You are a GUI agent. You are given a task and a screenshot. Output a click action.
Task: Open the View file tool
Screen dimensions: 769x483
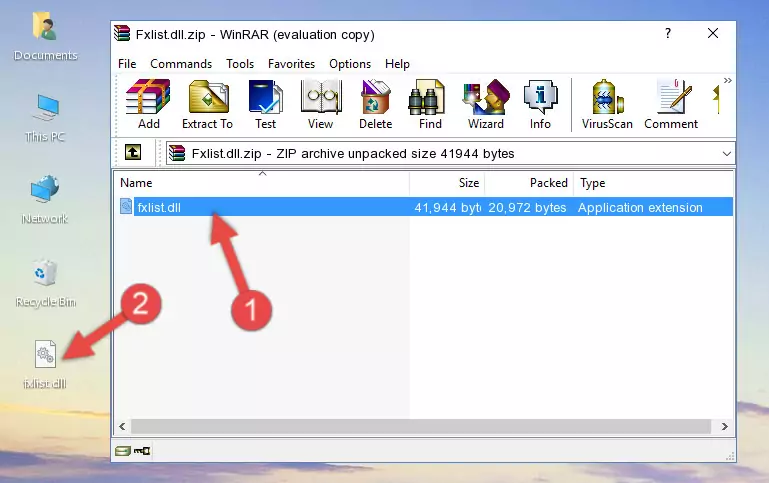click(321, 104)
